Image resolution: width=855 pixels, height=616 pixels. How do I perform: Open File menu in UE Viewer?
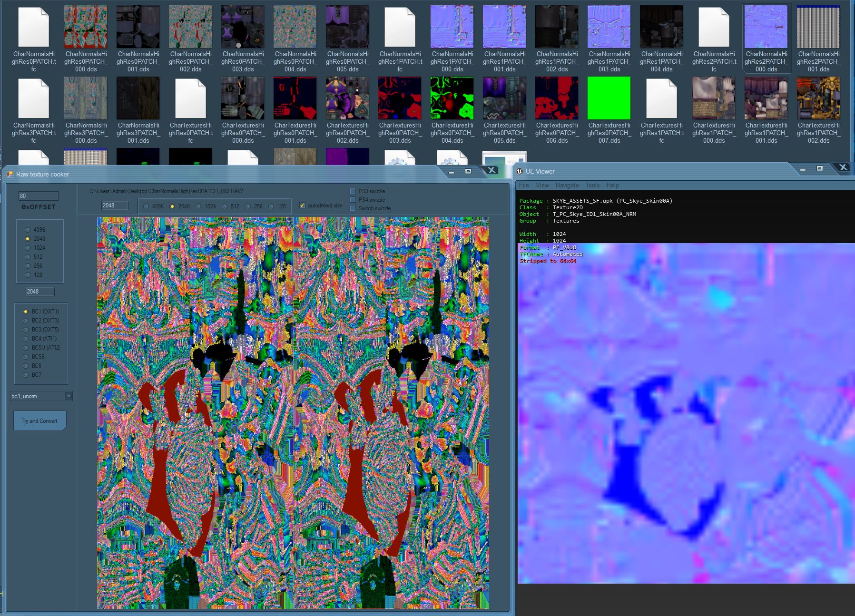click(x=524, y=186)
